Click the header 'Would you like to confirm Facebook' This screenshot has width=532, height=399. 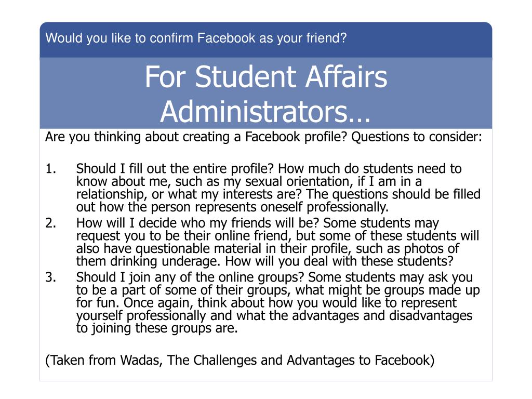[x=196, y=38]
